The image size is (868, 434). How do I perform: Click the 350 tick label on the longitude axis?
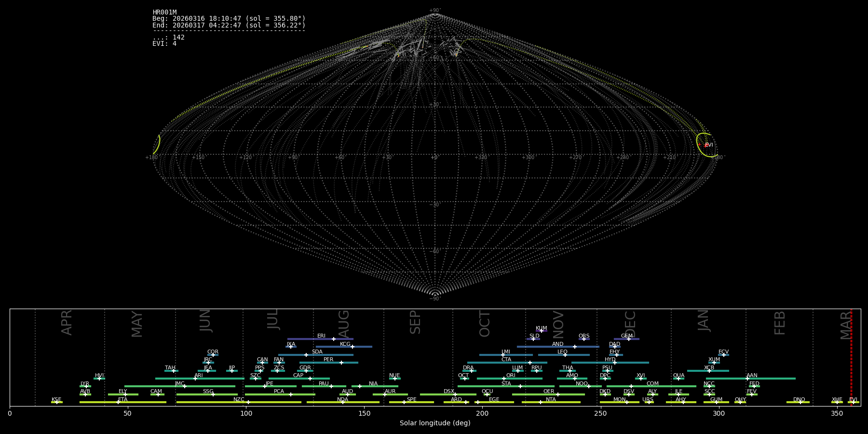[837, 413]
